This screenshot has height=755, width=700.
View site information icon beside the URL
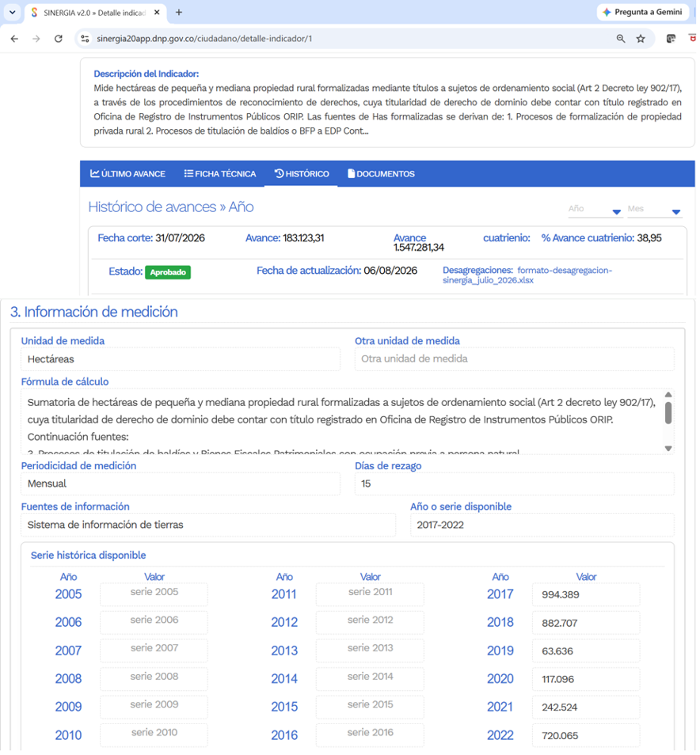(x=85, y=39)
